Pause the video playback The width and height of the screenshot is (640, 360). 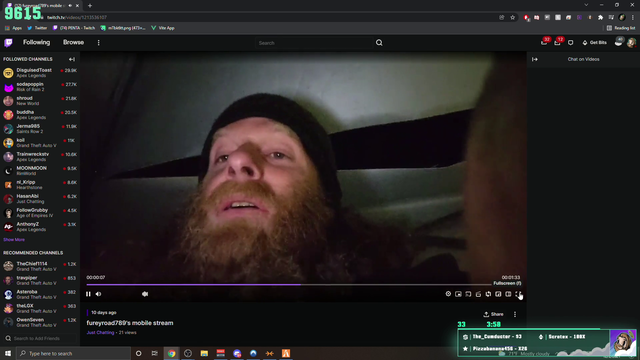click(88, 294)
